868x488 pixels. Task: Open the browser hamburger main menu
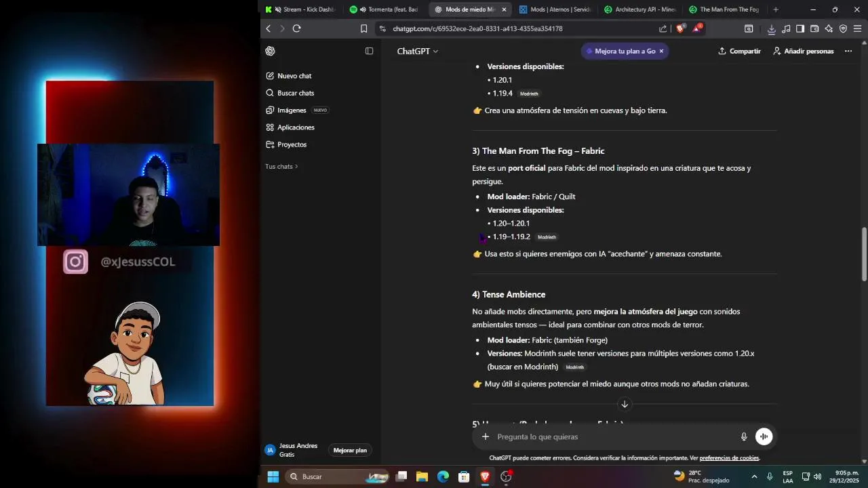[858, 28]
